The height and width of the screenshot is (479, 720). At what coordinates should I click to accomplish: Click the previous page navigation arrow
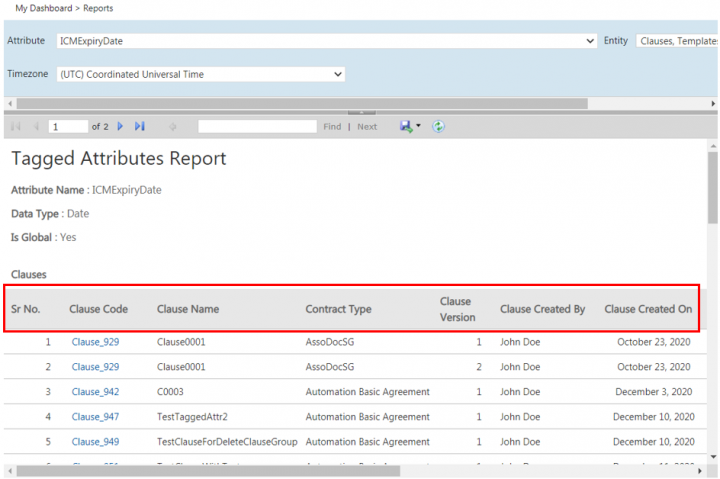click(36, 127)
